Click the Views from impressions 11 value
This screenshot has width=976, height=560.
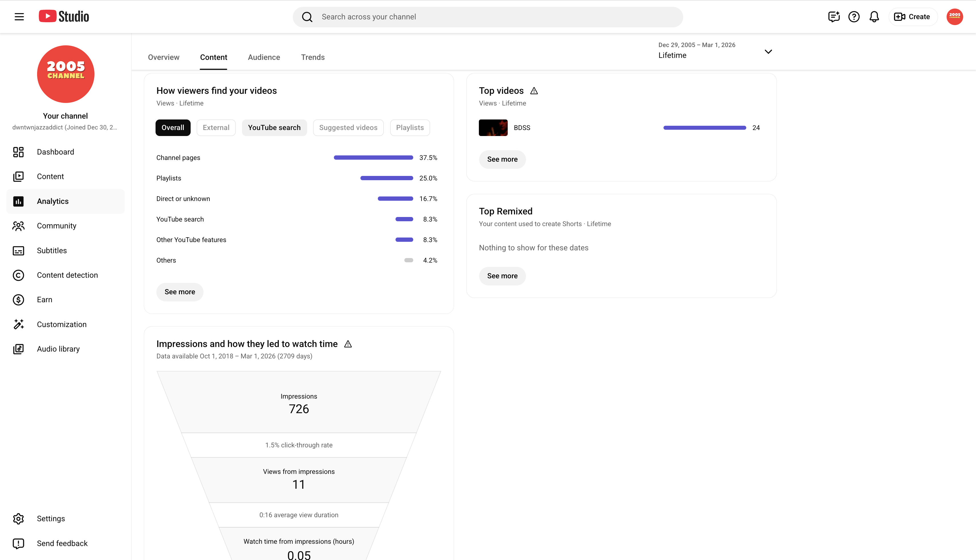(299, 484)
